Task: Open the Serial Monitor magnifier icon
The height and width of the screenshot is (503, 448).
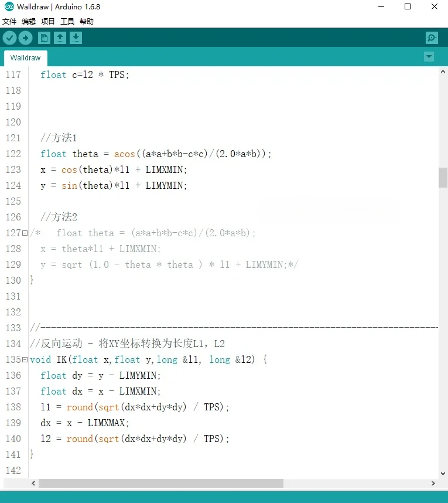Action: pos(432,38)
